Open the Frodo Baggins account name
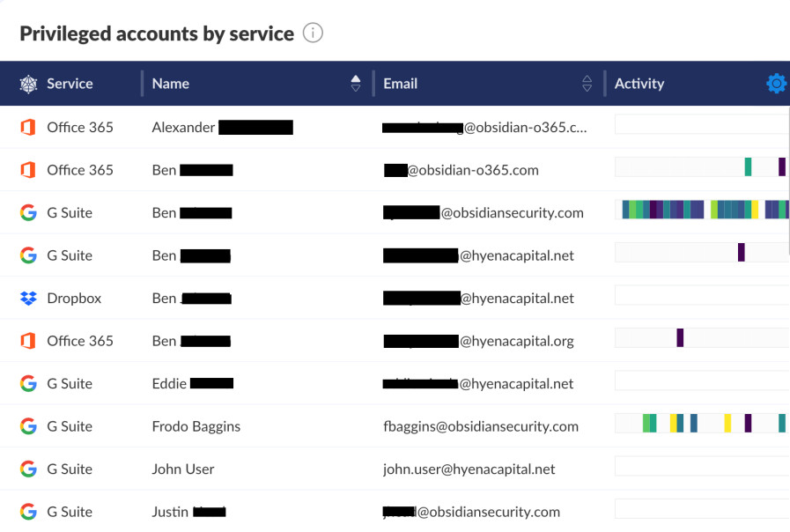Screen dimensions: 790x532 (196, 426)
